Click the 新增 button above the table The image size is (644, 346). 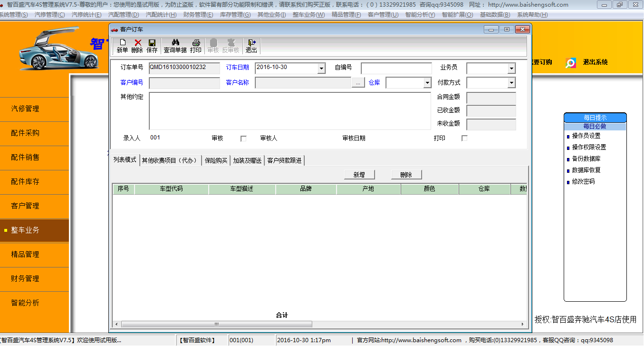tap(359, 175)
